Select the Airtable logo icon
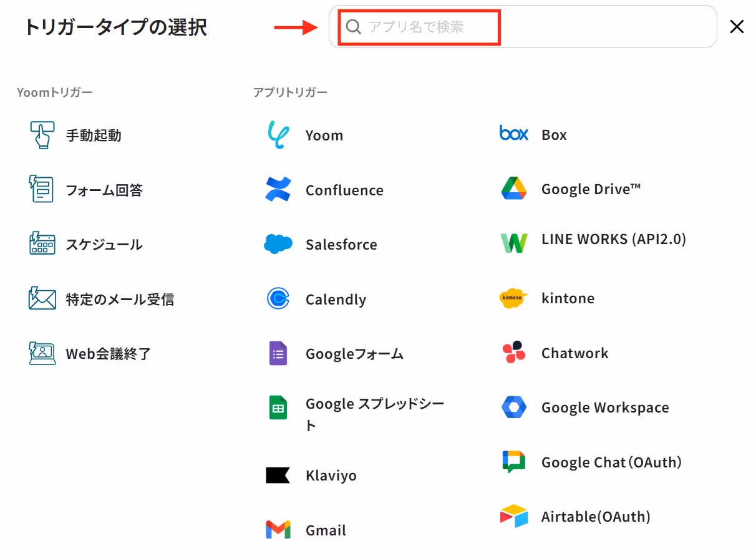756x556 pixels. click(514, 516)
